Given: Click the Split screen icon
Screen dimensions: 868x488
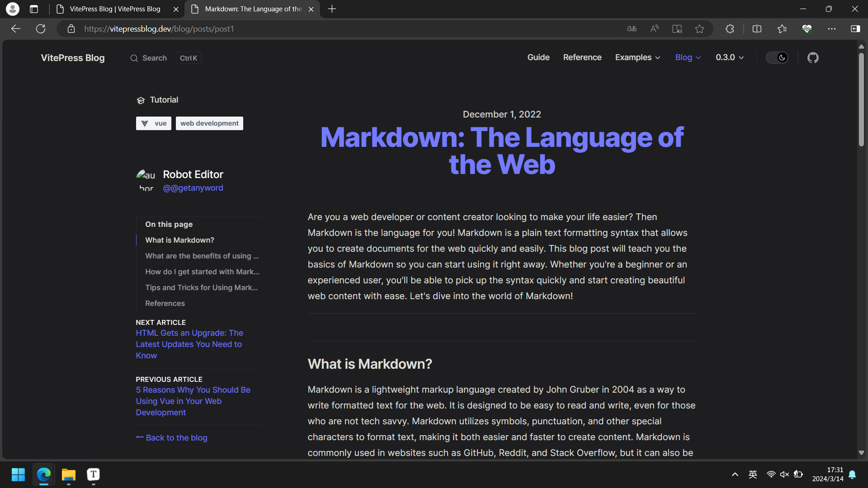Looking at the screenshot, I should coord(757,29).
